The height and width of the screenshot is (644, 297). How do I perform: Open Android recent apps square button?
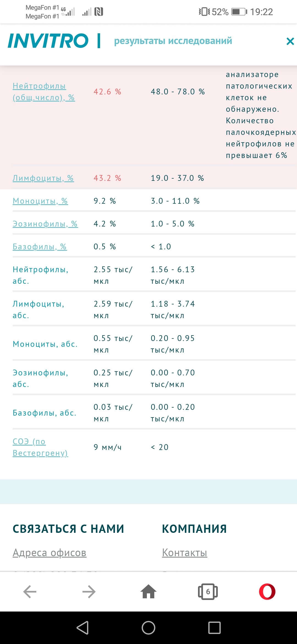215,628
